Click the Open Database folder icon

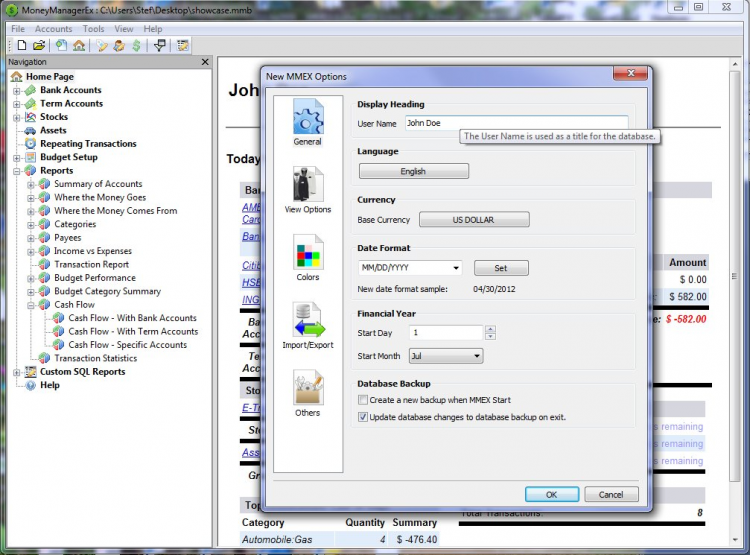39,45
